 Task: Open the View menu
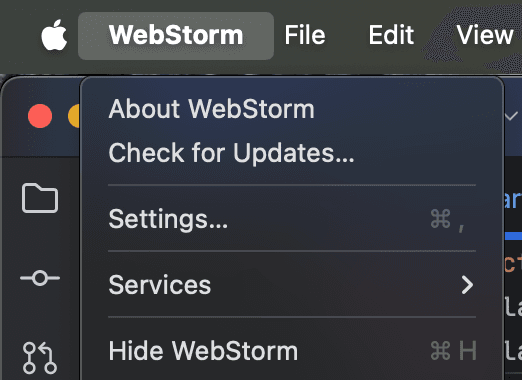click(485, 35)
